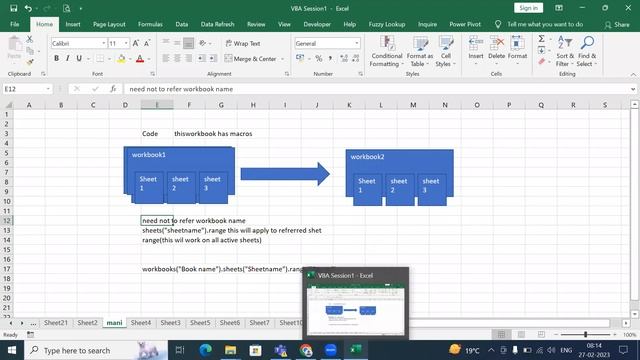Expand Merge & Center options arrow
640x360 pixels.
(282, 59)
